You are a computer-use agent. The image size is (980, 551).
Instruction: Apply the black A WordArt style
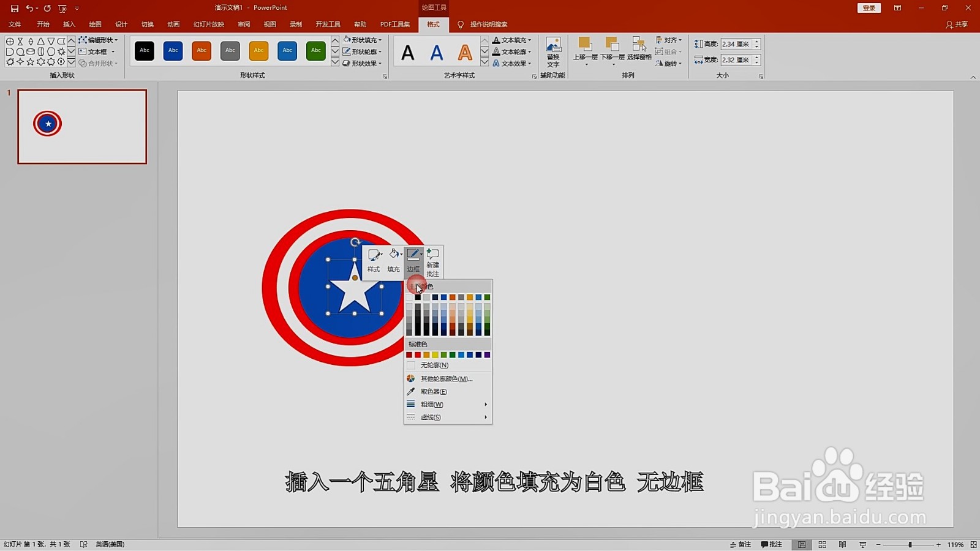point(408,53)
